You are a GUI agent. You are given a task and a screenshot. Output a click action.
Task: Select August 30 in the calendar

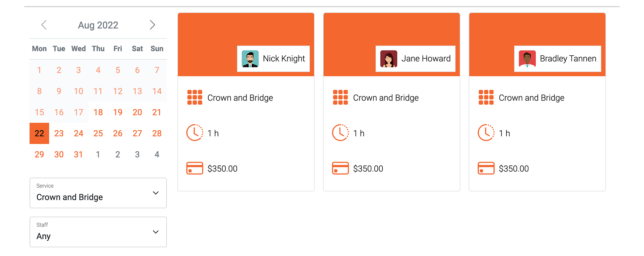[x=59, y=154]
